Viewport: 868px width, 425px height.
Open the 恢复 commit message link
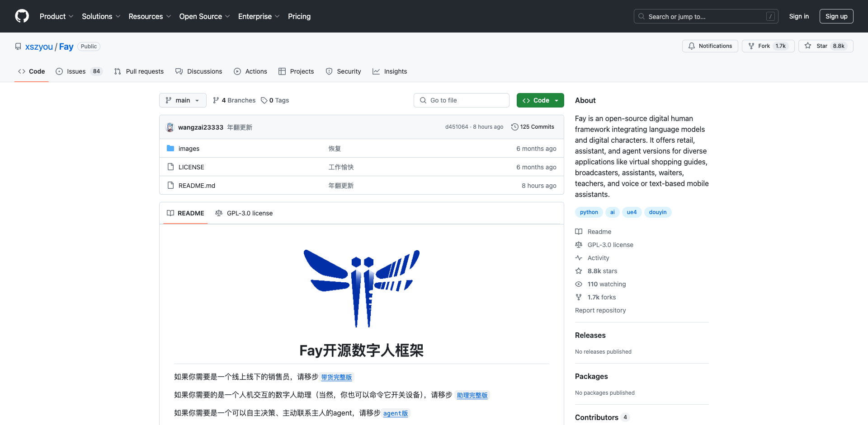pyautogui.click(x=335, y=149)
